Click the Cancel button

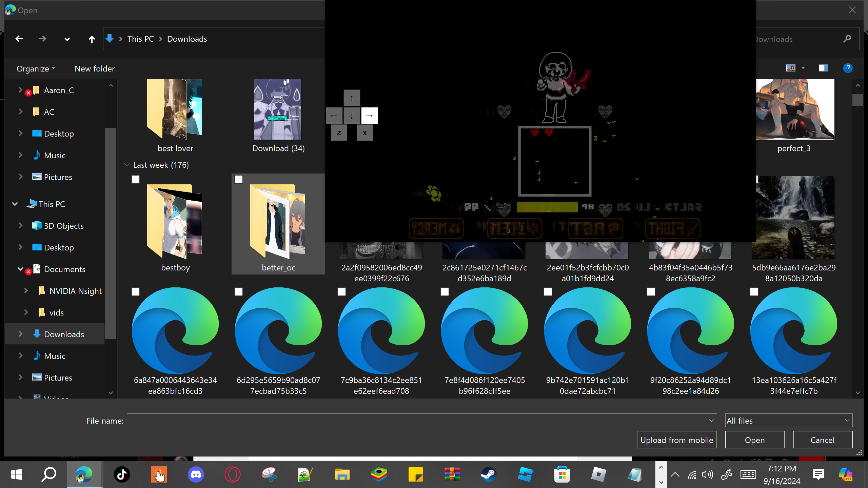click(822, 440)
